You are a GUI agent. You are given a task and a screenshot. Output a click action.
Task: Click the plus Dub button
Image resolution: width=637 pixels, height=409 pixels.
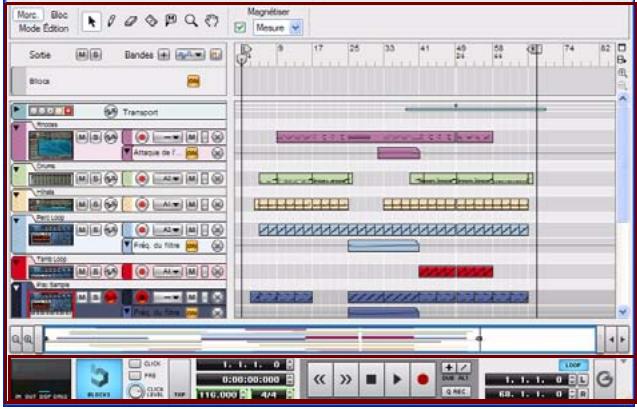click(448, 368)
